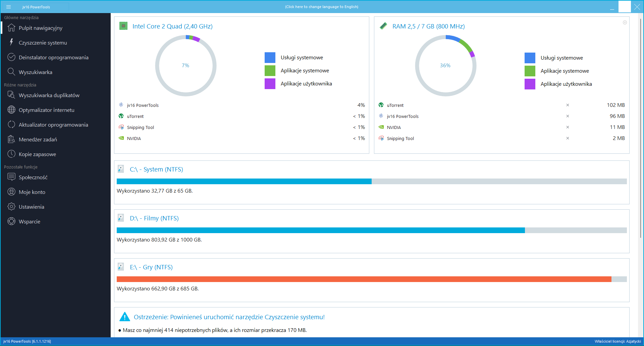Click the Wyszukiwarka magnifier icon
This screenshot has height=346, width=644.
11,72
